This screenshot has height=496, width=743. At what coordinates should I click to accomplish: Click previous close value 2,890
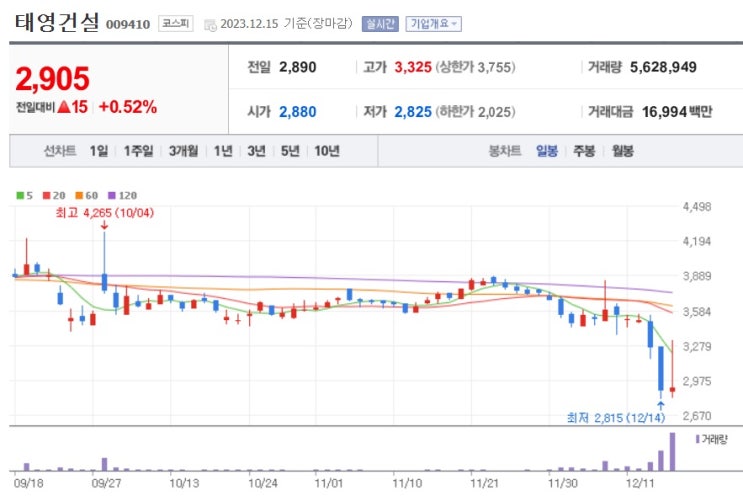click(297, 67)
